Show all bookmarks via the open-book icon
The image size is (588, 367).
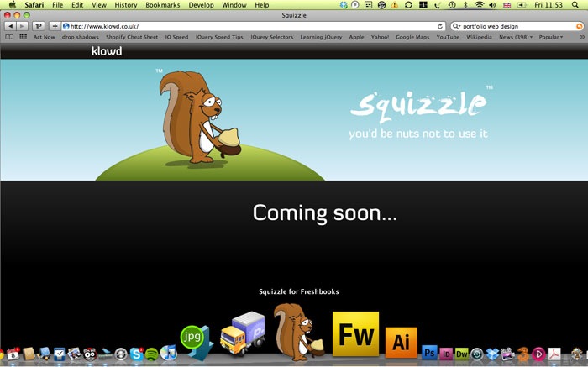(x=9, y=37)
